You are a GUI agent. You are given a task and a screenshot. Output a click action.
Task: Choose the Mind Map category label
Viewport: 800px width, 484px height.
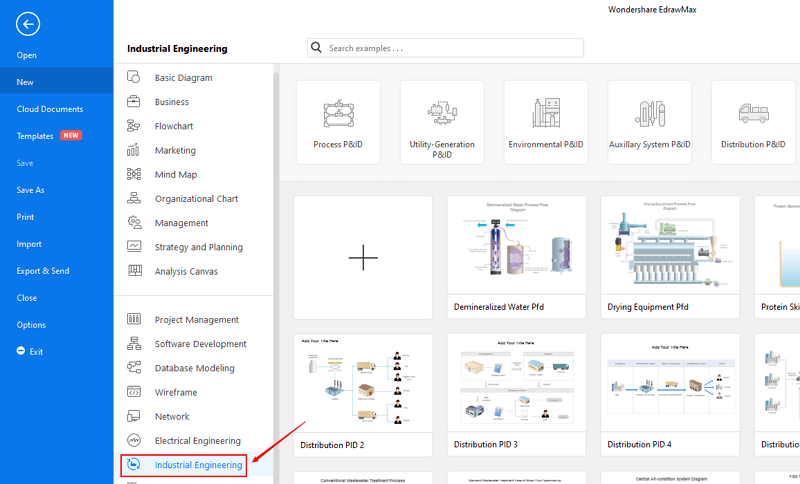[176, 174]
